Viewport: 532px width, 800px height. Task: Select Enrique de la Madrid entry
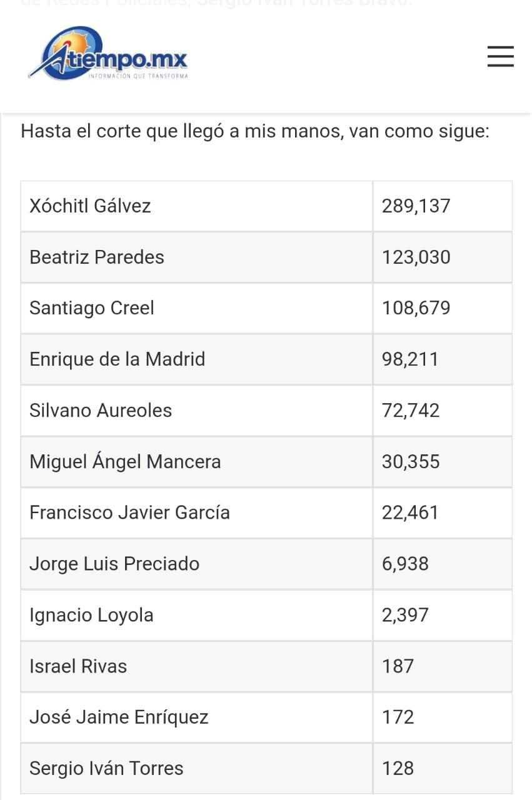tap(118, 359)
